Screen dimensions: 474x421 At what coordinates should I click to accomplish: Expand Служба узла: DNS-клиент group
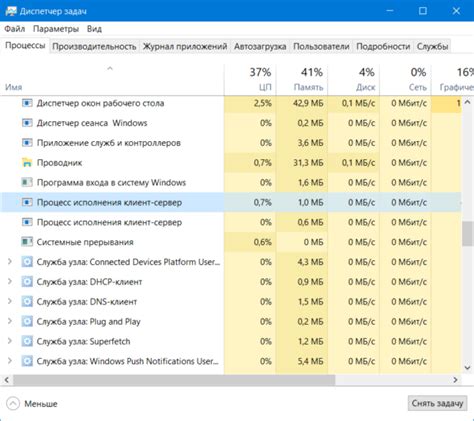[10, 301]
